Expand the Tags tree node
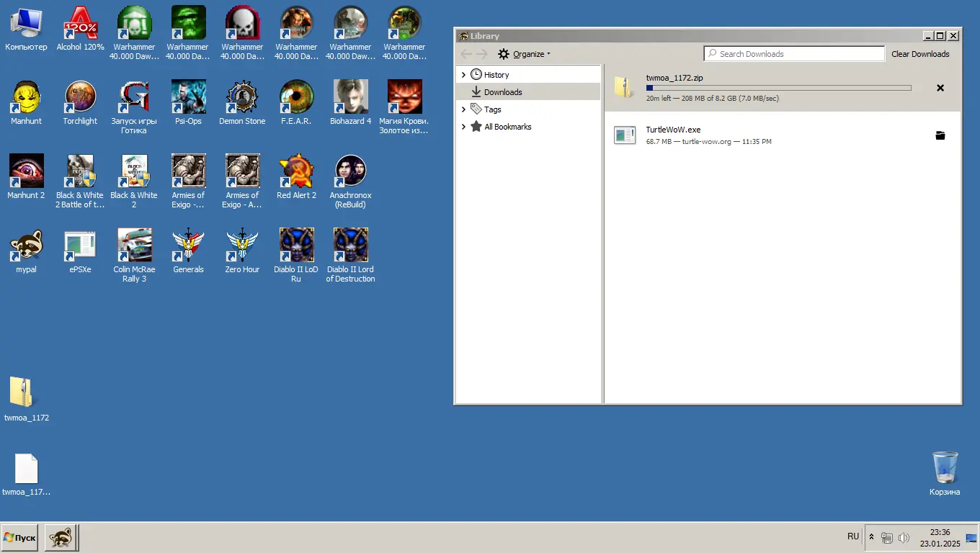Image resolution: width=980 pixels, height=553 pixels. (463, 109)
